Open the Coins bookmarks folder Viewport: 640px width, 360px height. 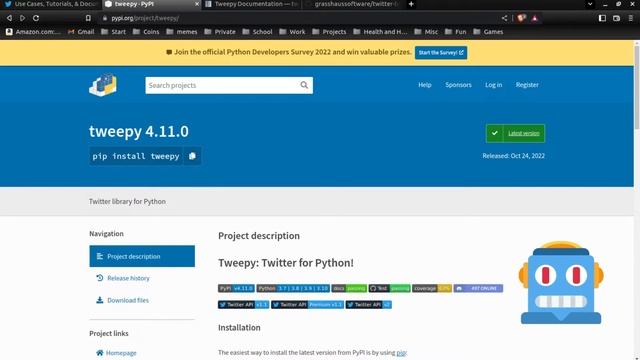tap(146, 32)
